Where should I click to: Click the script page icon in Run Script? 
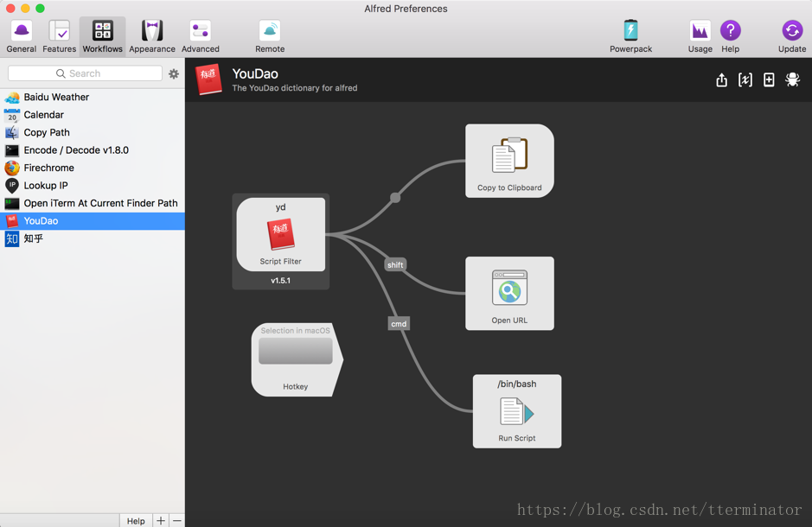517,411
